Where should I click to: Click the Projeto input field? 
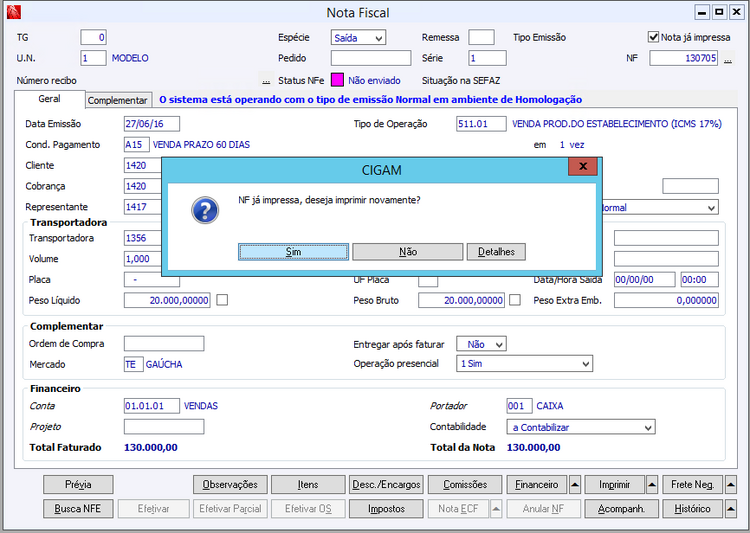[x=164, y=427]
